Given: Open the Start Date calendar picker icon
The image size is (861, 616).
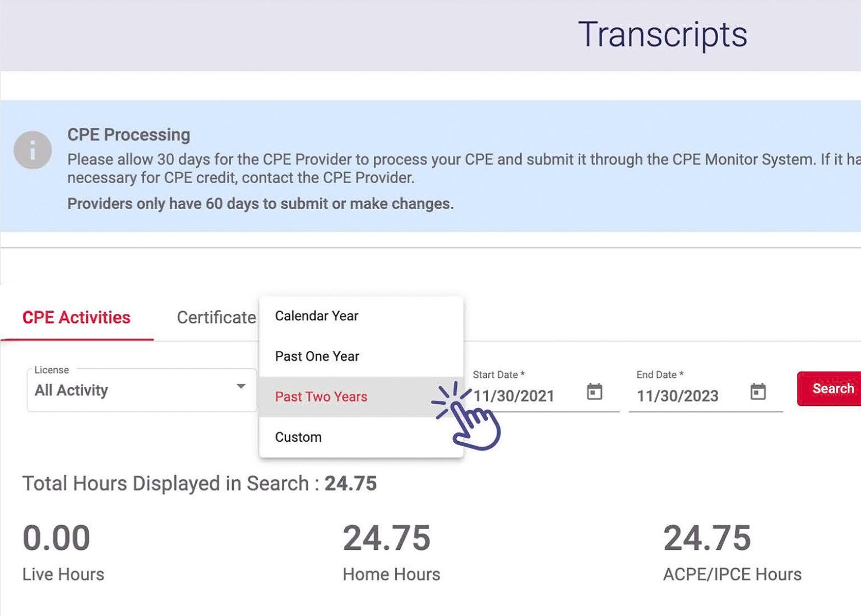Looking at the screenshot, I should point(594,392).
